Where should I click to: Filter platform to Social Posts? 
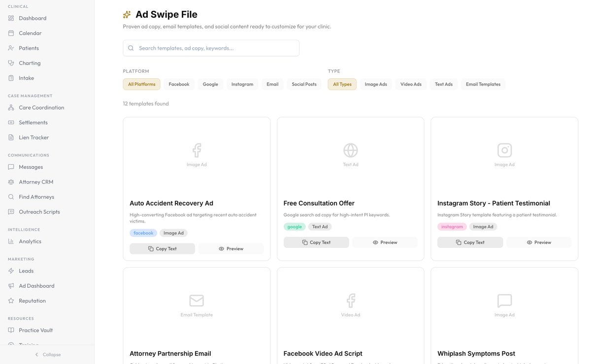click(304, 84)
